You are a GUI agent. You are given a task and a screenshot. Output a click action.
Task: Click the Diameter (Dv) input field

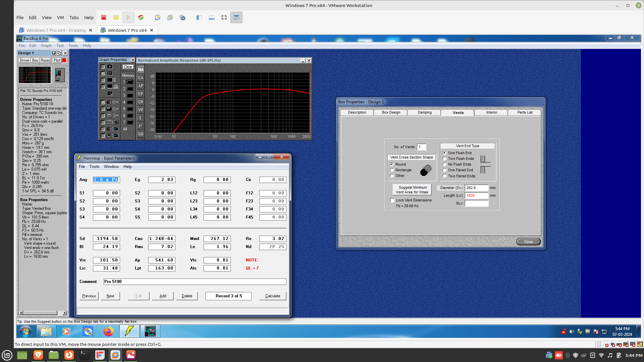pos(476,188)
